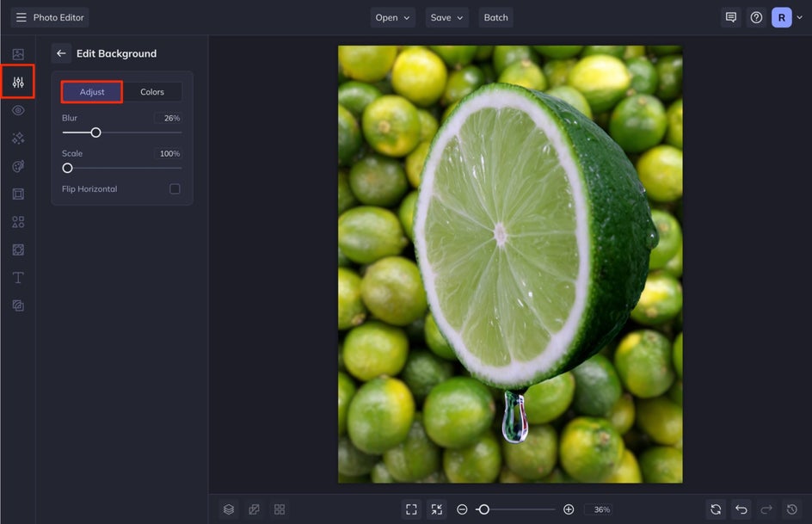
Task: Click the Flip Horizontal label
Action: [x=89, y=189]
